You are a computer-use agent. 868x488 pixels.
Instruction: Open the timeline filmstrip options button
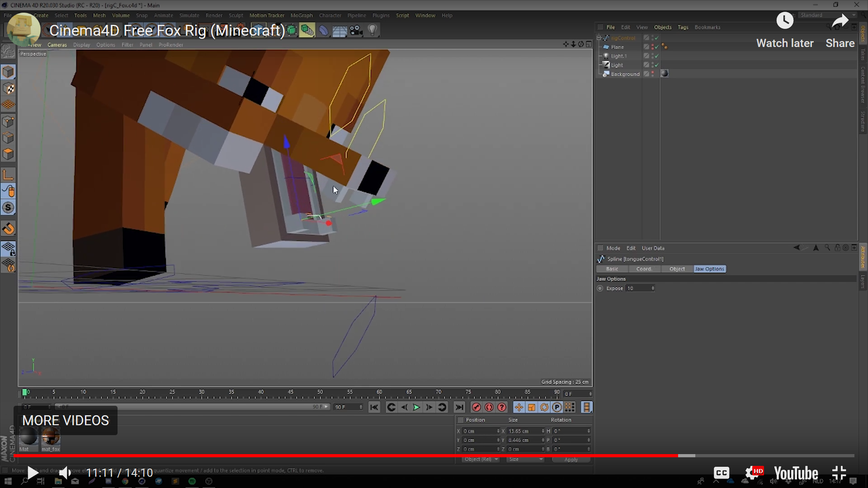[586, 408]
